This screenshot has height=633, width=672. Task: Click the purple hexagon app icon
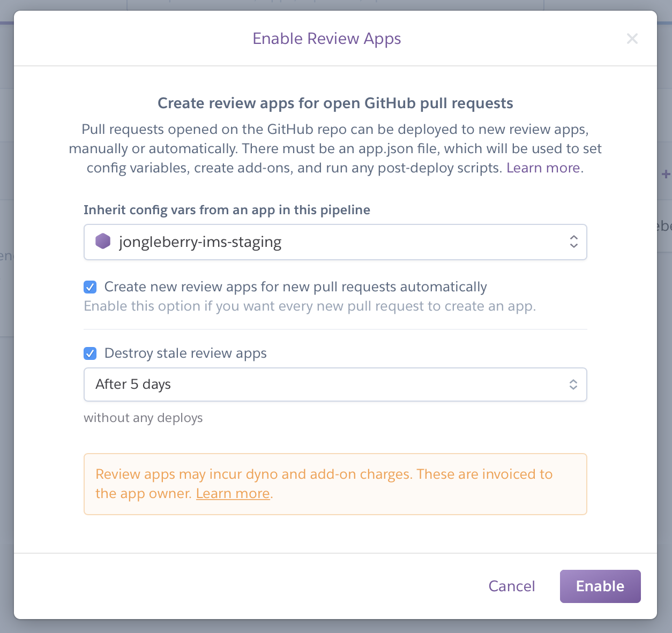(x=103, y=242)
